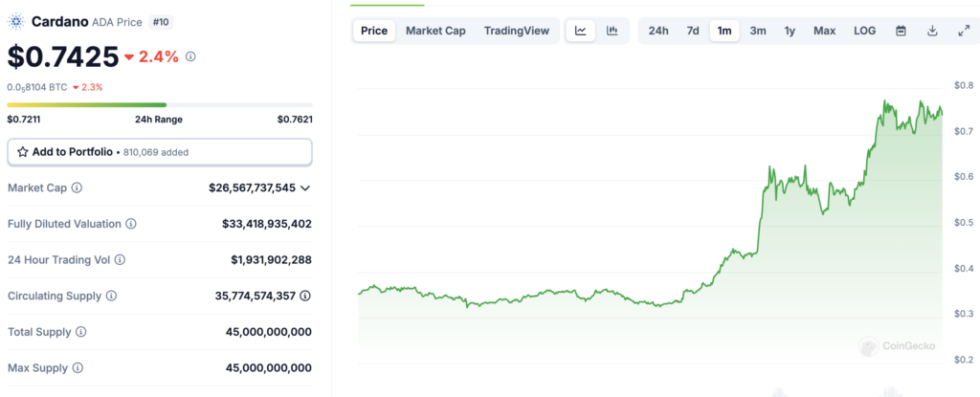Click info icon beside price change percentage
Image resolution: width=980 pixels, height=397 pixels.
click(190, 57)
